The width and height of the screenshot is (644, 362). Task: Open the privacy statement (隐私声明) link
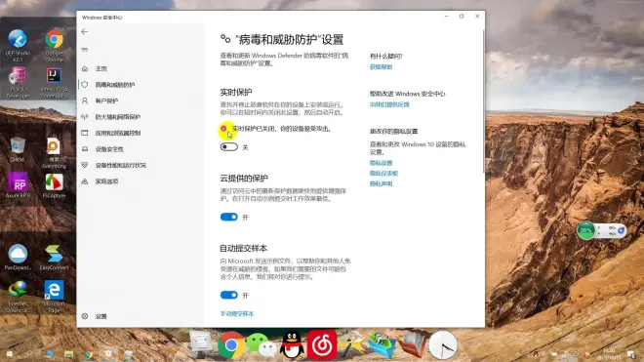(382, 183)
